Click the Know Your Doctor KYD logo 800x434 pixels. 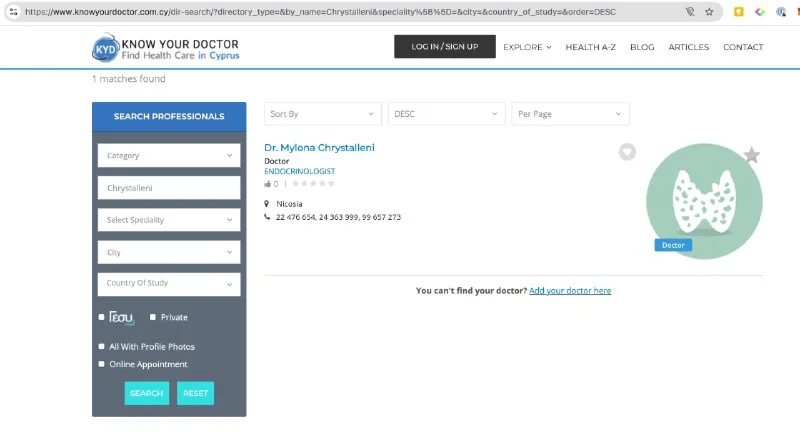[104, 47]
